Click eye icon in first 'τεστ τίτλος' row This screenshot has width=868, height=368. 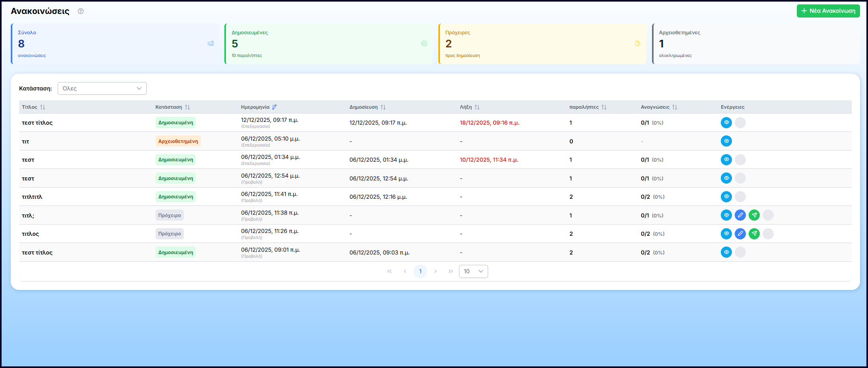coord(726,123)
